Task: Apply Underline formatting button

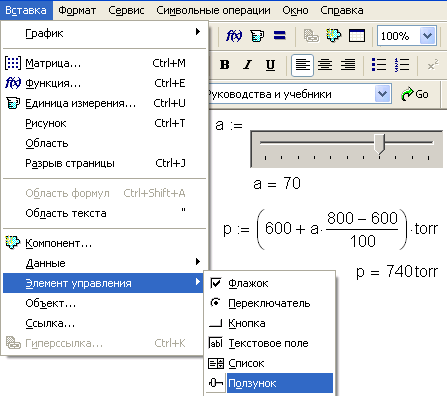Action: point(270,65)
